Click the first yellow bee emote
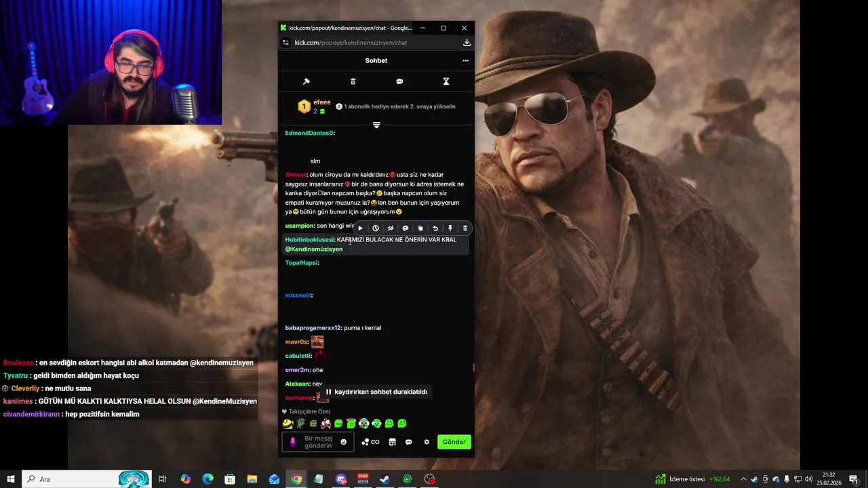The width and height of the screenshot is (868, 488). tap(288, 424)
